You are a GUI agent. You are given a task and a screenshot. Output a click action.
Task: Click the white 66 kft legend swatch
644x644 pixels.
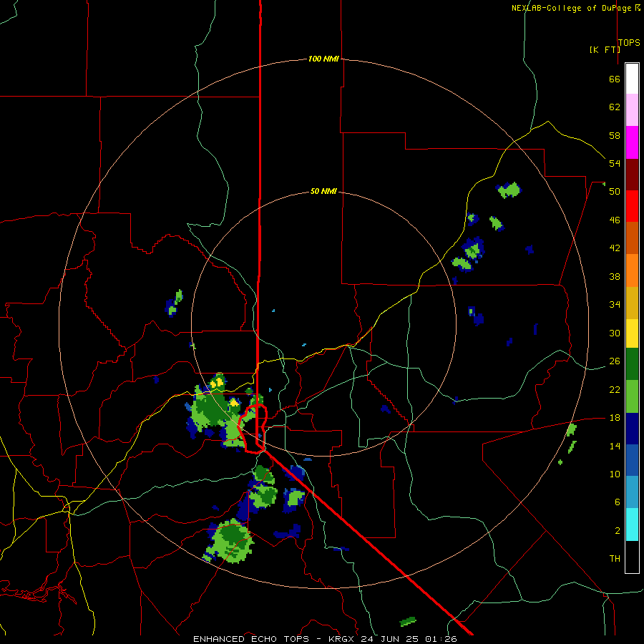632,79
